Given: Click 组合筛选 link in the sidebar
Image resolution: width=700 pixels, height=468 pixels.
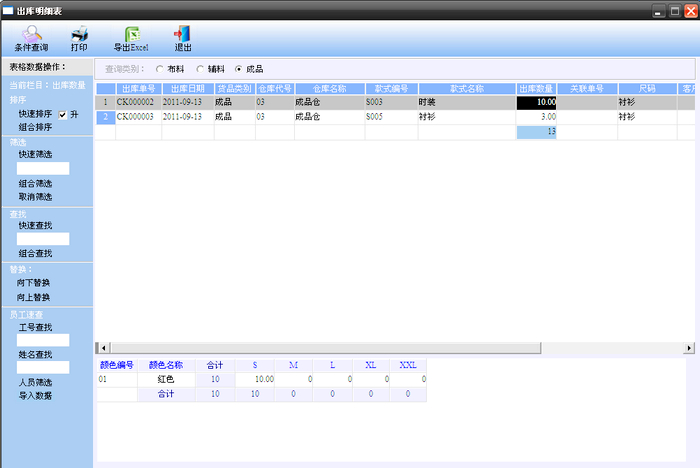Looking at the screenshot, I should click(x=37, y=184).
